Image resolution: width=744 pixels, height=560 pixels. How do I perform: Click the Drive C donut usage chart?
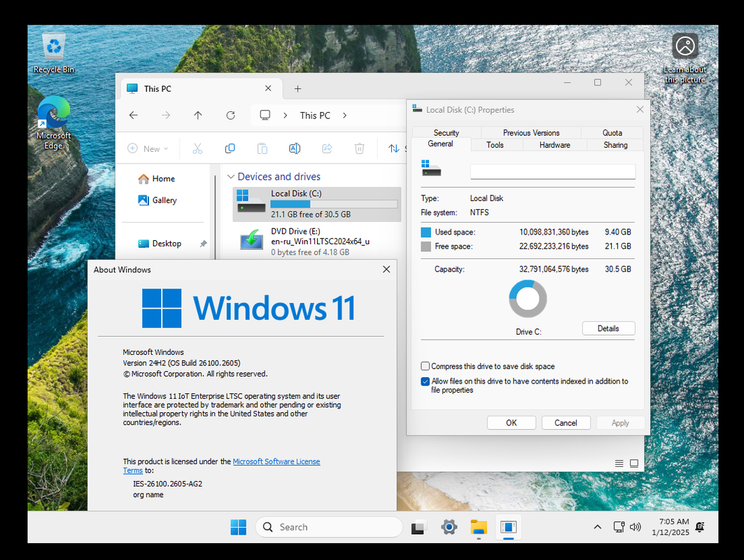[528, 298]
